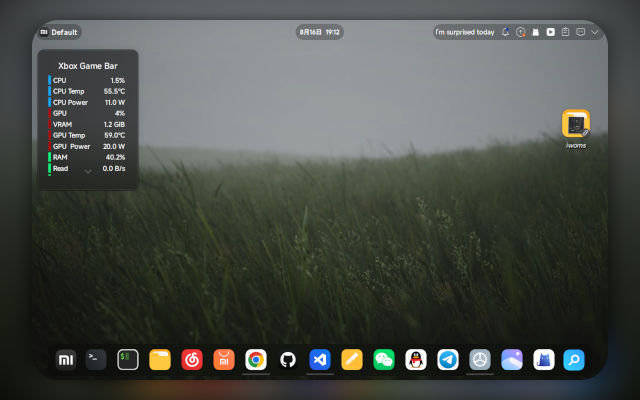
Task: Click the update arrow circle icon
Action: 520,32
